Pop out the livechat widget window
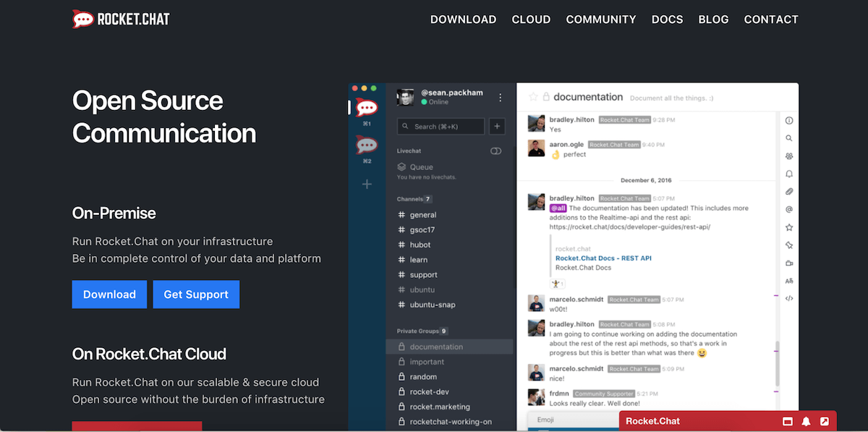The width and height of the screenshot is (868, 432). point(825,421)
